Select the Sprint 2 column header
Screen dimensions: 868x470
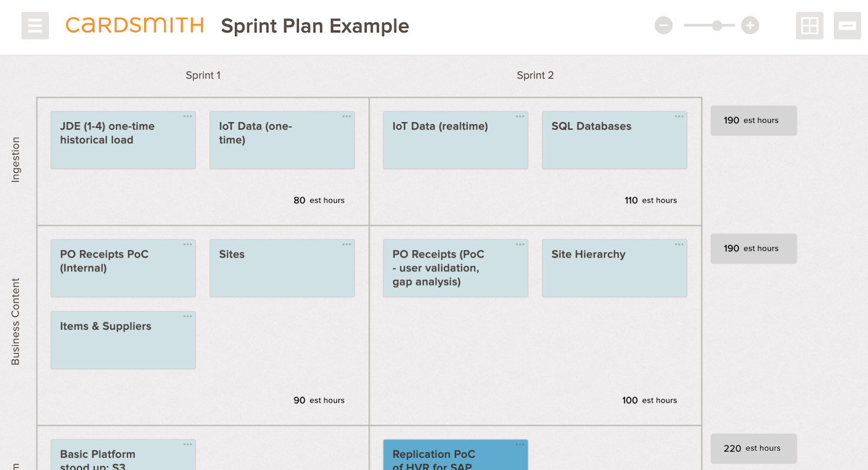535,75
